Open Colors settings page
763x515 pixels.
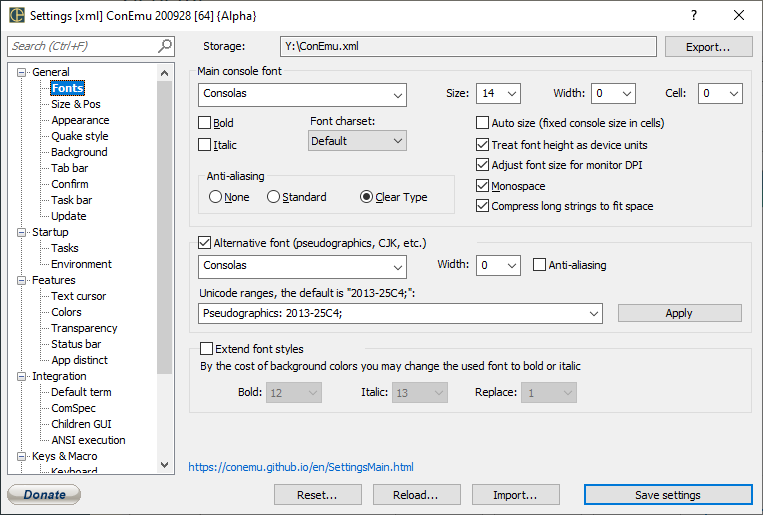66,312
